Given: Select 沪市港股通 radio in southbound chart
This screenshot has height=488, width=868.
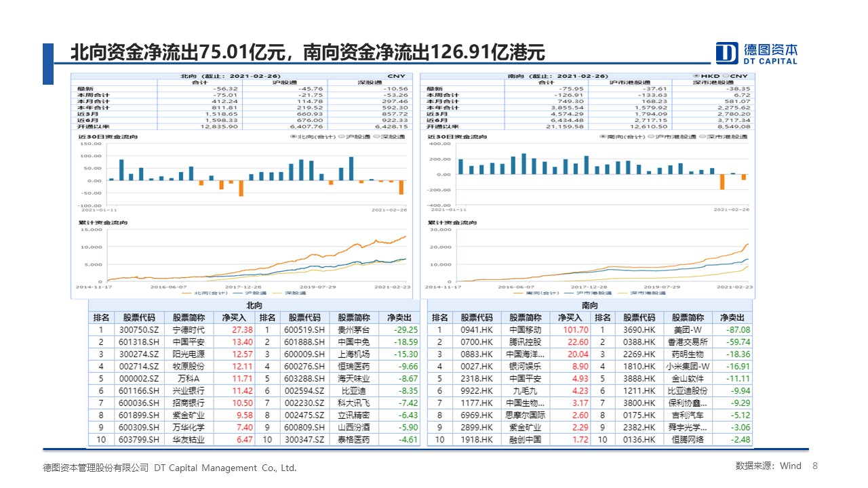Looking at the screenshot, I should (650, 137).
